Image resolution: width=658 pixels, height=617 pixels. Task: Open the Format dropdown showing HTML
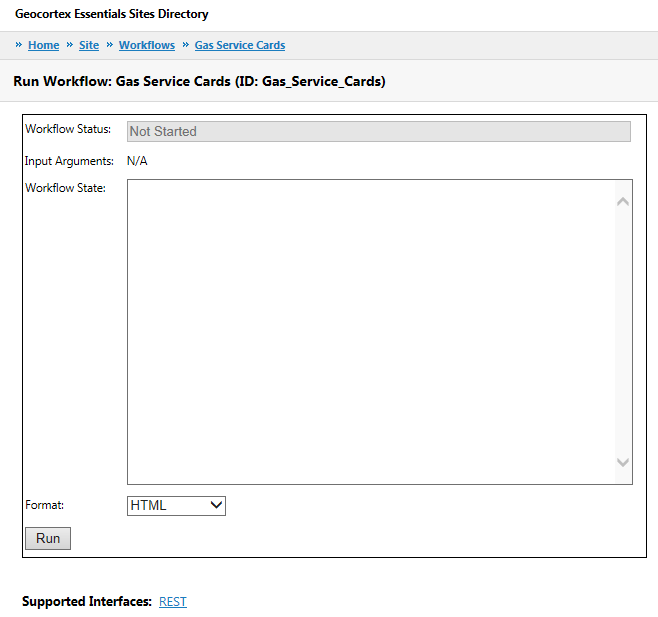(x=176, y=506)
